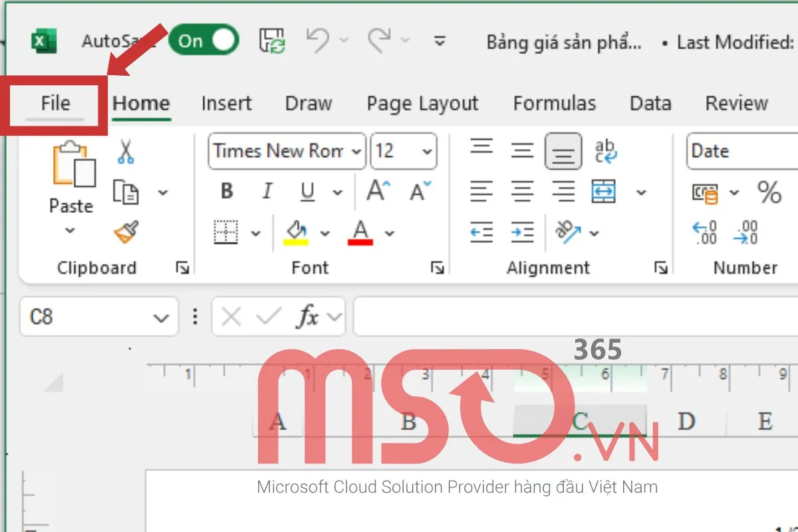Apply Percent Style format
This screenshot has height=532, width=798.
(769, 193)
